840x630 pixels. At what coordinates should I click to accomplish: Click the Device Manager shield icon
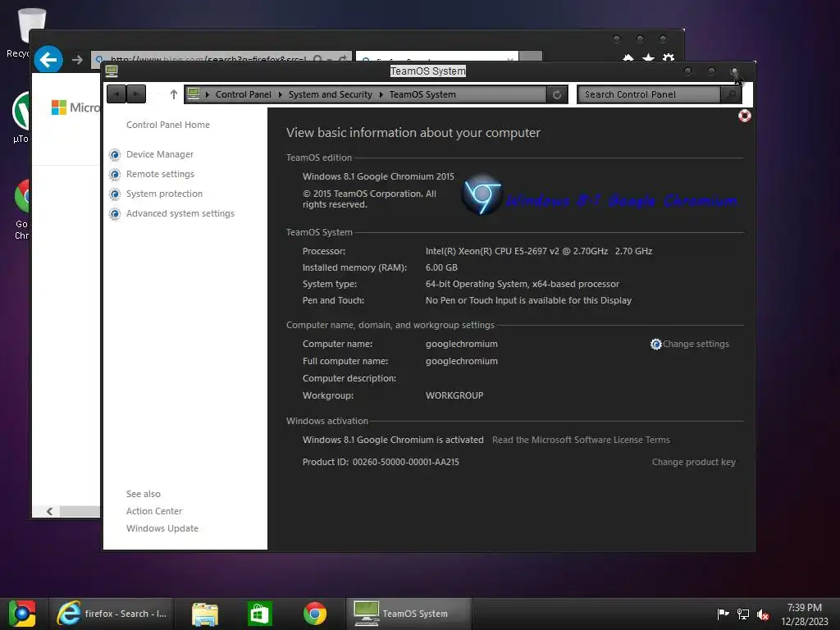click(115, 155)
